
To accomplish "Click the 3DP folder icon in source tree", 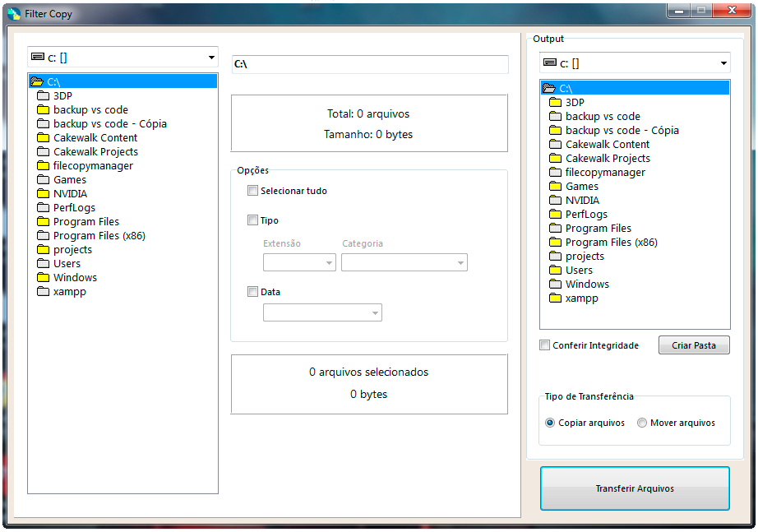I will point(43,95).
